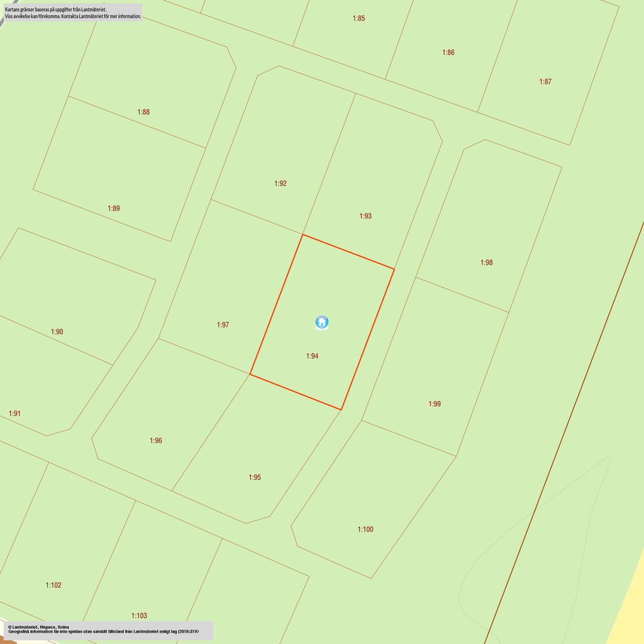Image resolution: width=644 pixels, height=644 pixels.
Task: Click on parcel 1:85
Action: click(358, 18)
